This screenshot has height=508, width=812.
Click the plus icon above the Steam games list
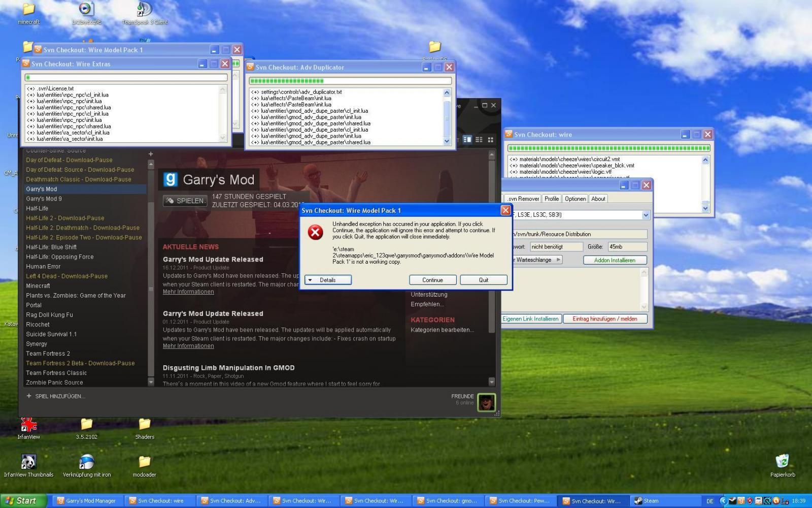(x=150, y=154)
